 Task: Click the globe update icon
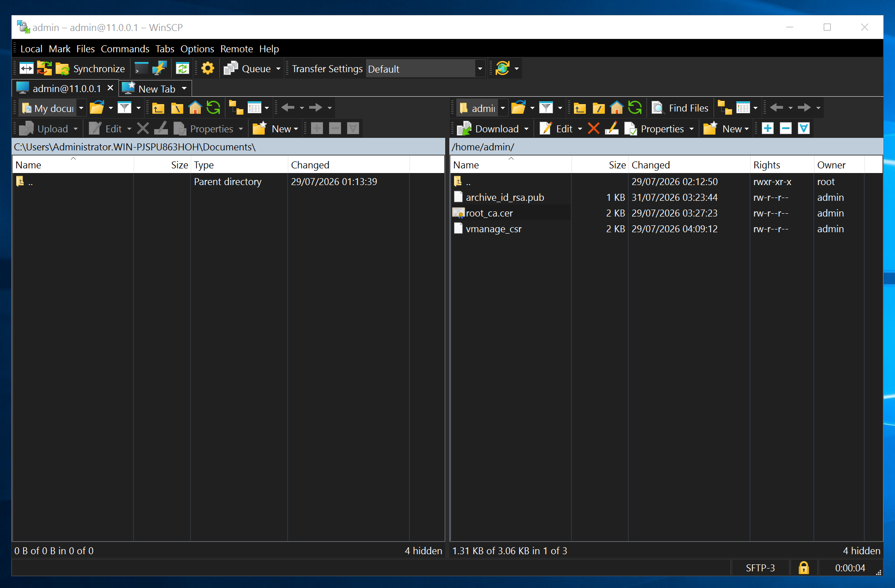click(x=503, y=68)
